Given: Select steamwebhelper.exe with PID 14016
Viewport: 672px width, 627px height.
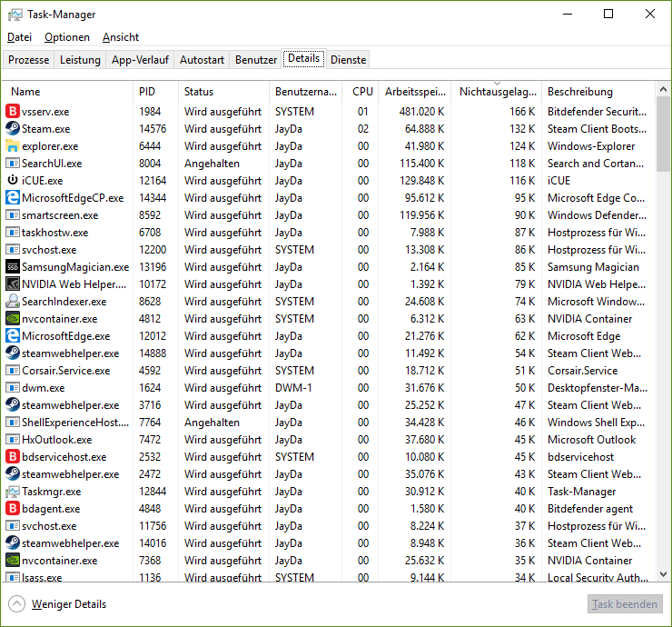Looking at the screenshot, I should point(329,542).
